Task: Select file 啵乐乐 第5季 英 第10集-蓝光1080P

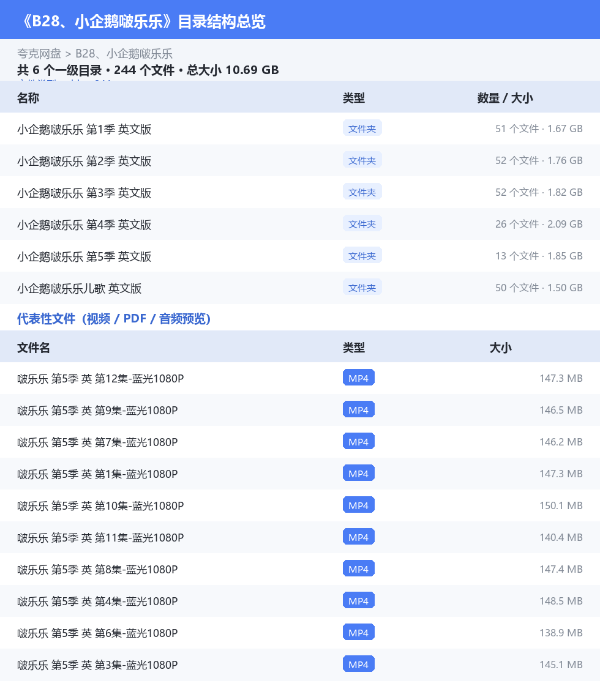Action: tap(100, 506)
